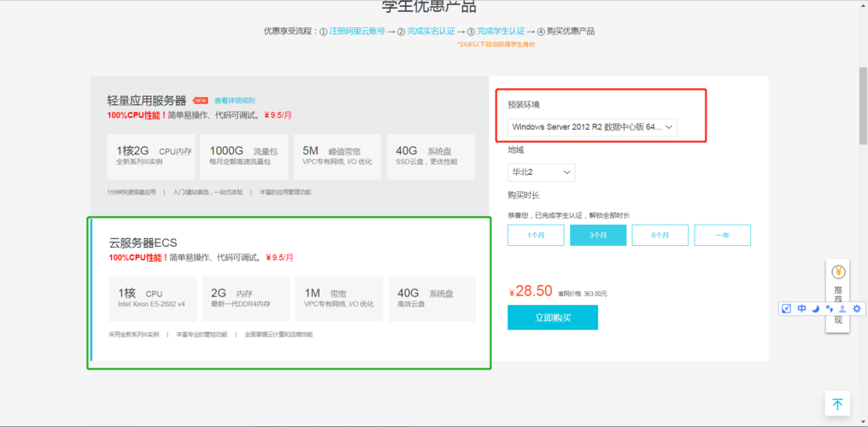This screenshot has width=868, height=427.
Task: Toggle the punctuation mode icon in IME toolbar
Action: [829, 308]
